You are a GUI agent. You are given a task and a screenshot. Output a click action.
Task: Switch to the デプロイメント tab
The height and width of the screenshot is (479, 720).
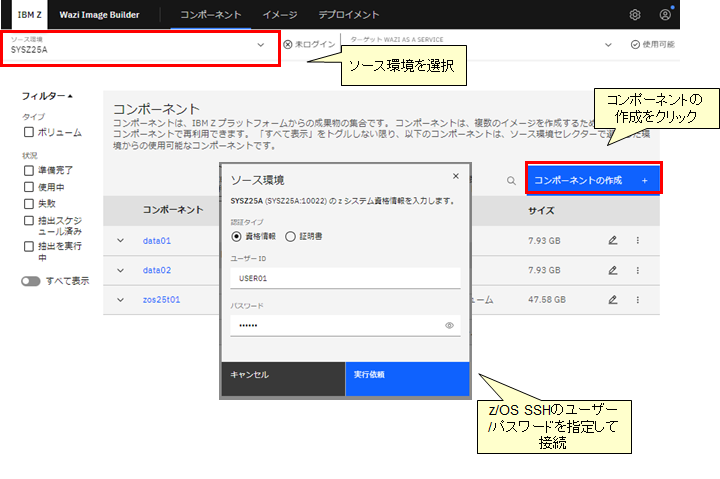click(x=349, y=15)
